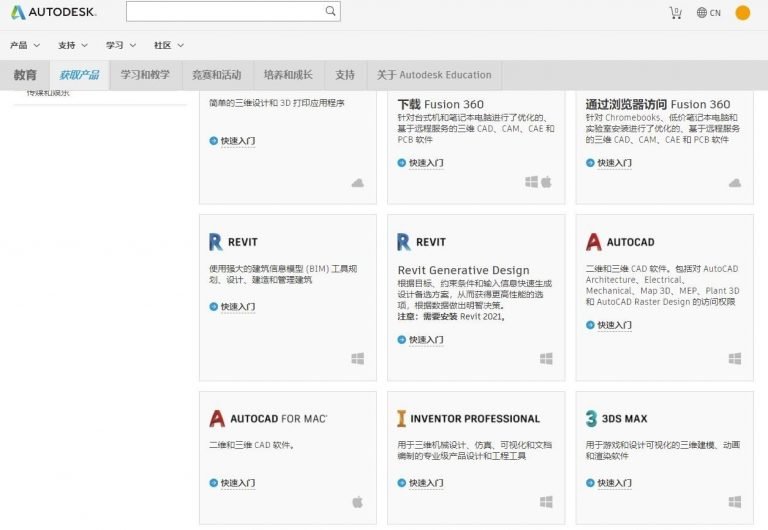The image size is (768, 530).
Task: Expand the 产品 dropdown menu
Action: 24,45
